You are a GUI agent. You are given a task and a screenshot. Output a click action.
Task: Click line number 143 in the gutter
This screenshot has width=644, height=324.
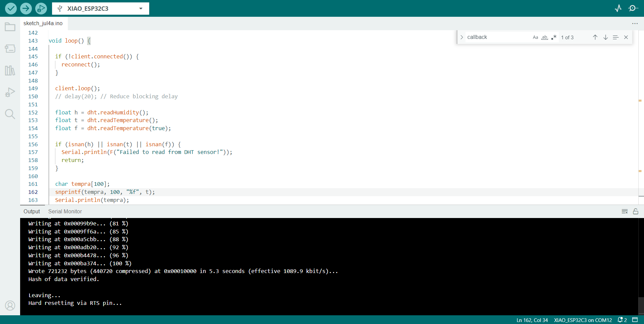click(x=33, y=41)
